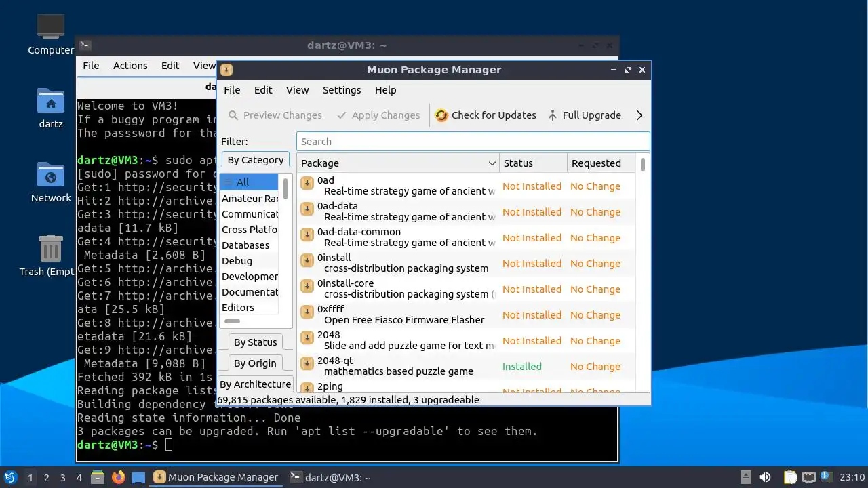Open the View menu in Muon

tap(297, 90)
